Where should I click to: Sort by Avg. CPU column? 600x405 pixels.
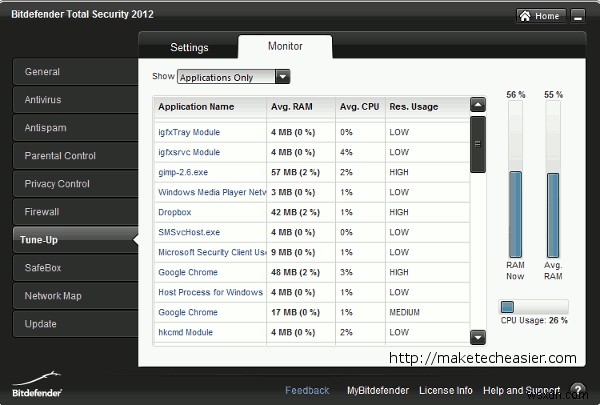(360, 107)
